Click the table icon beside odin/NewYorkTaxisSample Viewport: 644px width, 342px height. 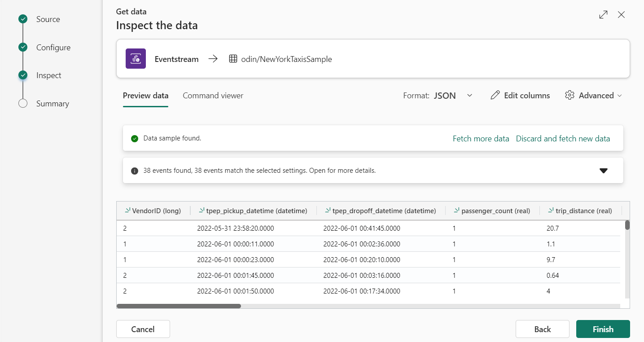coord(233,59)
